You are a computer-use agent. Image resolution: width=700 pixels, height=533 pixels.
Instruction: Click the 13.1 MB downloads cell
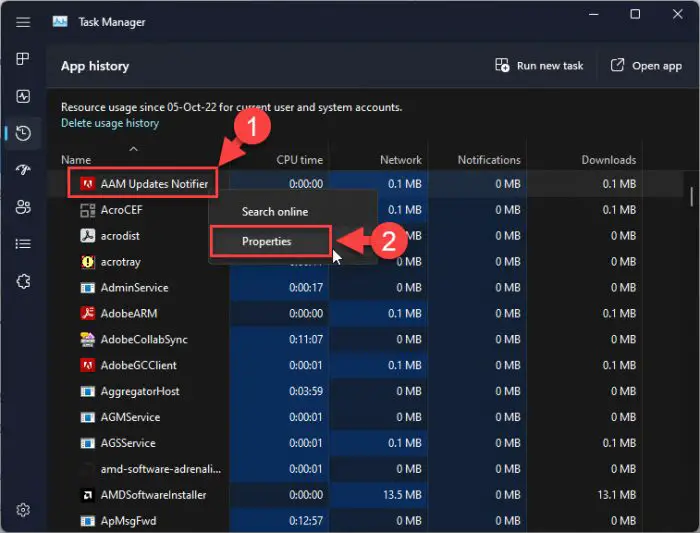pyautogui.click(x=617, y=495)
